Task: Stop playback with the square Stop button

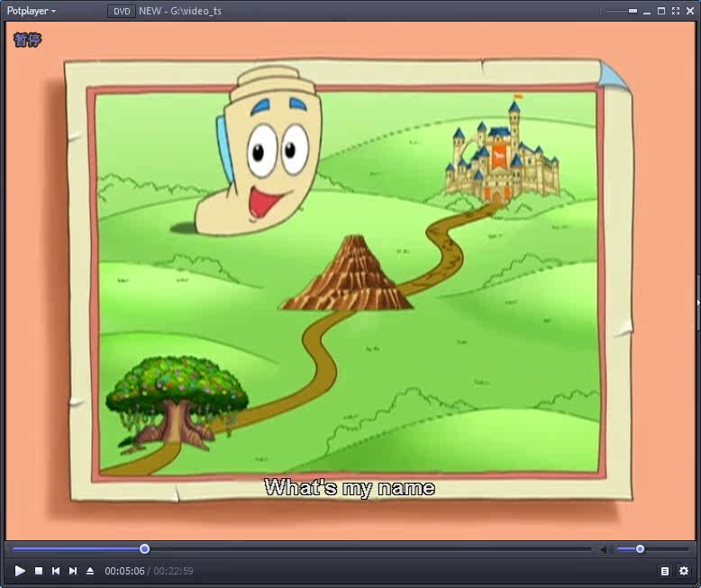Action: click(39, 571)
